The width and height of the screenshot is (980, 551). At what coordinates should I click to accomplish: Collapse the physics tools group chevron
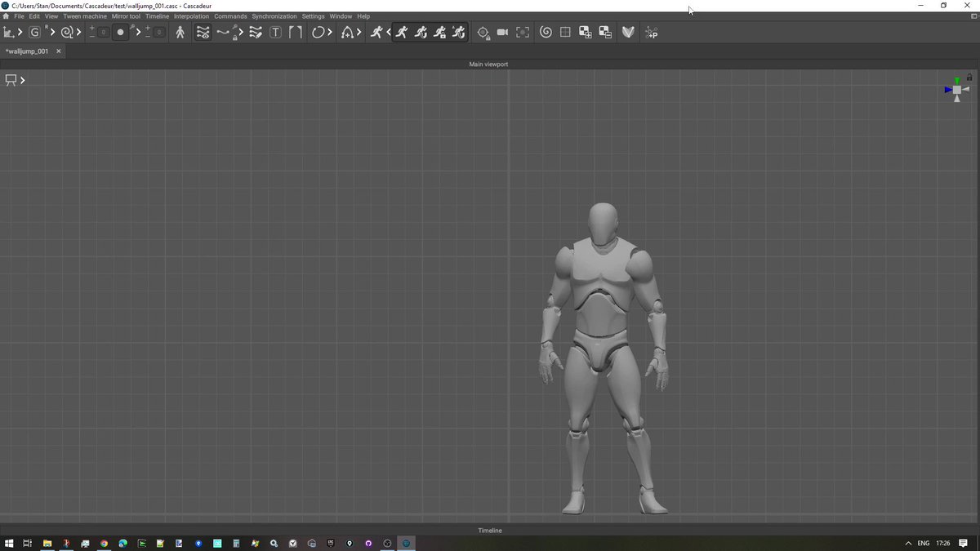[389, 33]
